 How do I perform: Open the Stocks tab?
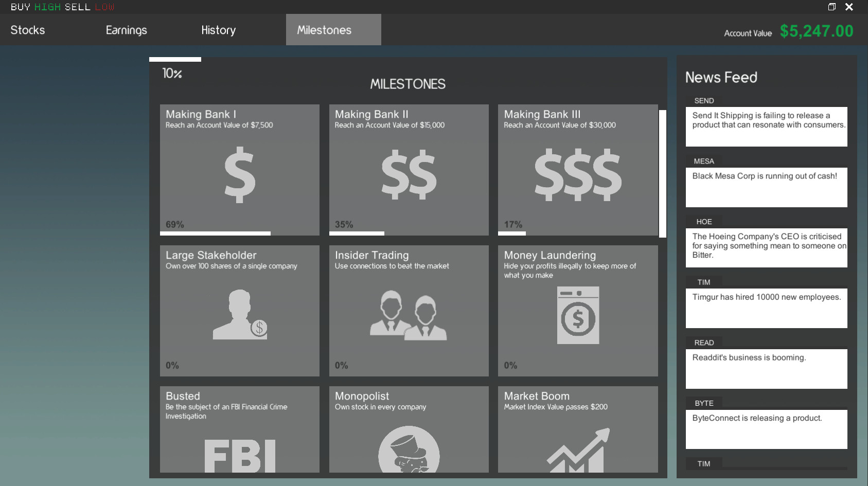(x=28, y=30)
